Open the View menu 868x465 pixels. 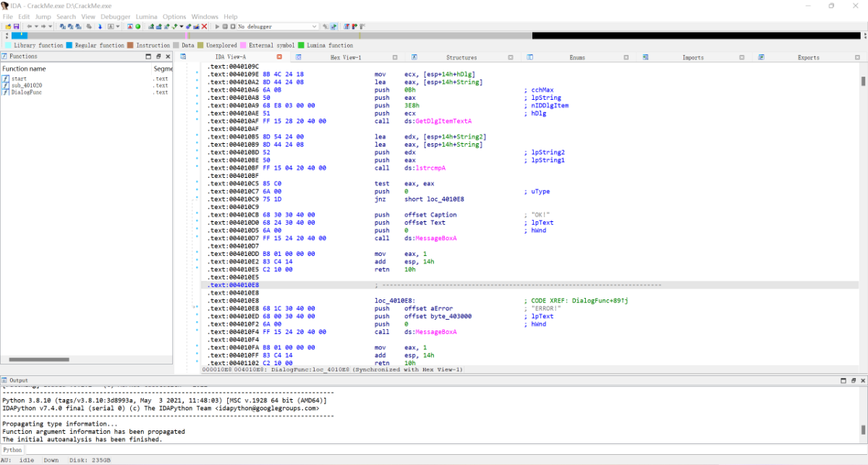88,17
